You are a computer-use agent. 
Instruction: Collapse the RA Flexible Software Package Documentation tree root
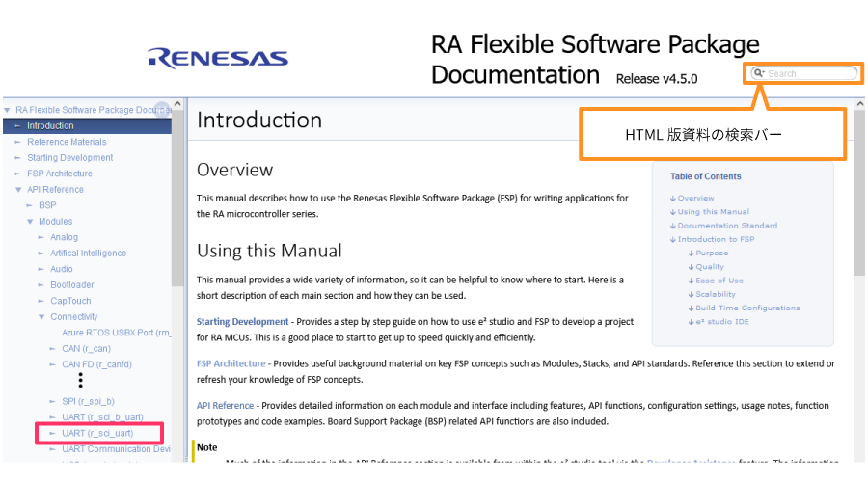[7, 110]
